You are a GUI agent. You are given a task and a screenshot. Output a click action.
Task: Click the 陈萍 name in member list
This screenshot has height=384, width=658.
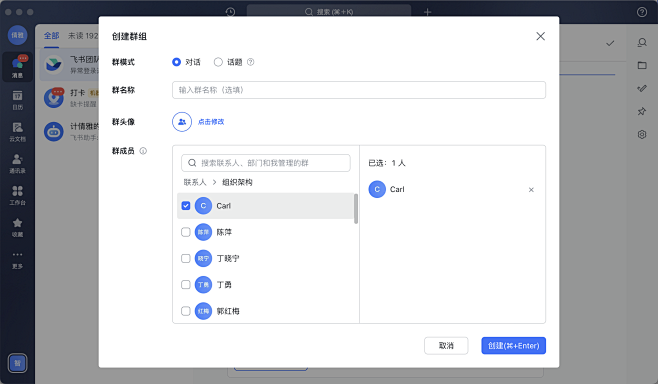224,232
